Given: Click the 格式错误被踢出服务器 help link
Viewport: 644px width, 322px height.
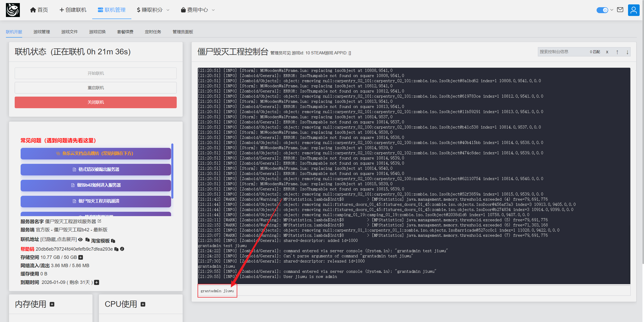Looking at the screenshot, I should point(96,170).
